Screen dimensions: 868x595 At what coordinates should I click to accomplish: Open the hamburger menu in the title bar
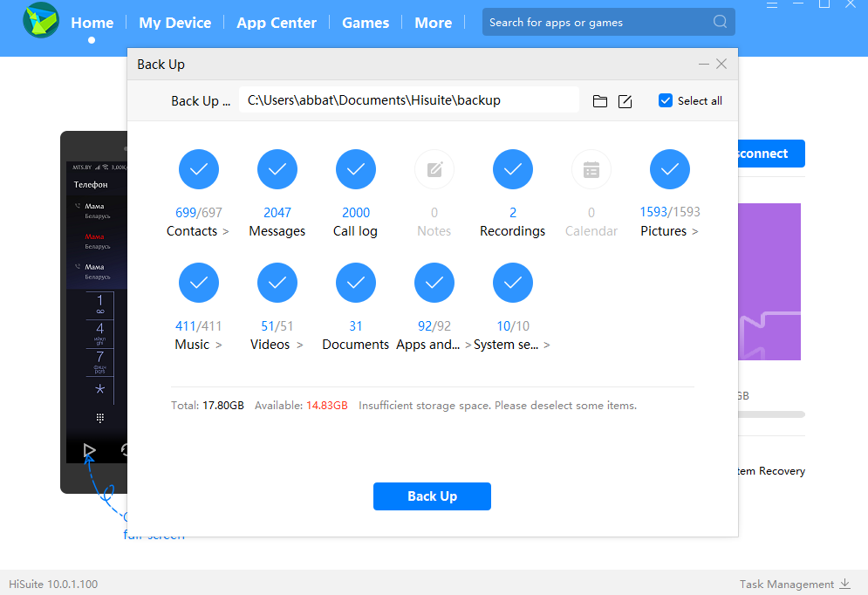click(x=772, y=4)
